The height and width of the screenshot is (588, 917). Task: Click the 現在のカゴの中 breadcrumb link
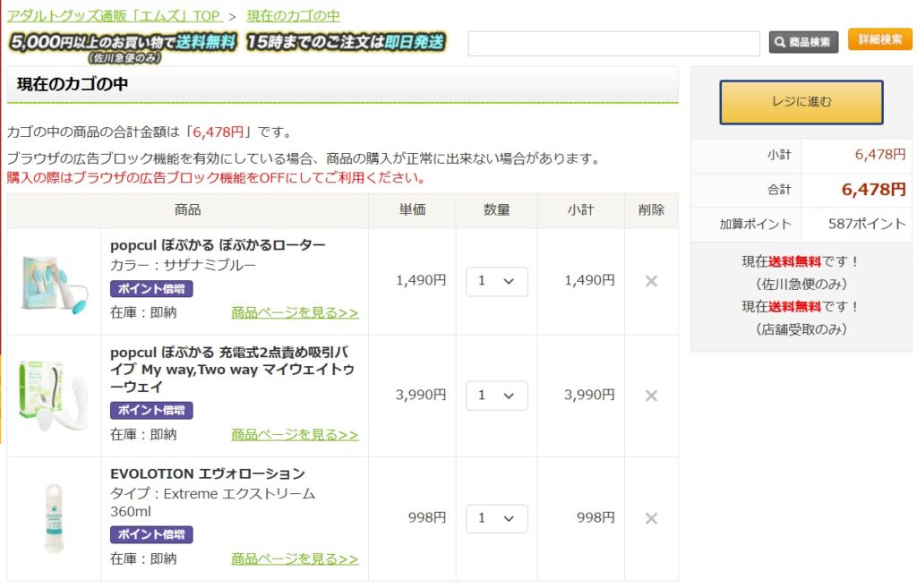[x=293, y=15]
